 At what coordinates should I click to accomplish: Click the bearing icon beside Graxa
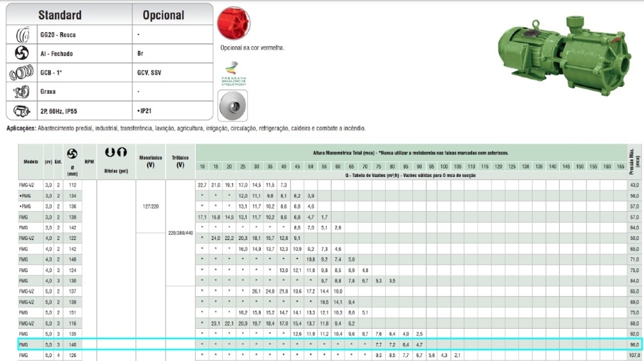[20, 91]
